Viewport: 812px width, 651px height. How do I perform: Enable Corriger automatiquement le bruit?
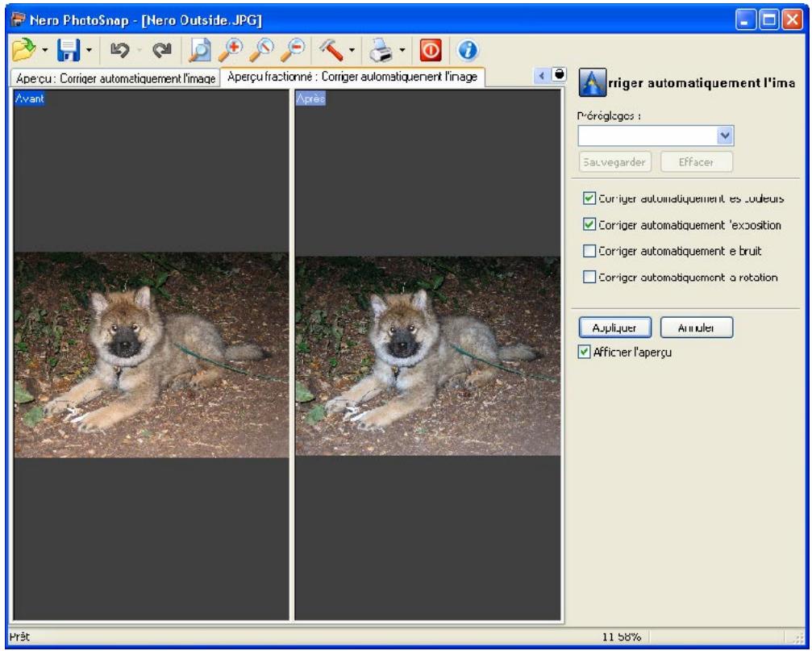(589, 251)
